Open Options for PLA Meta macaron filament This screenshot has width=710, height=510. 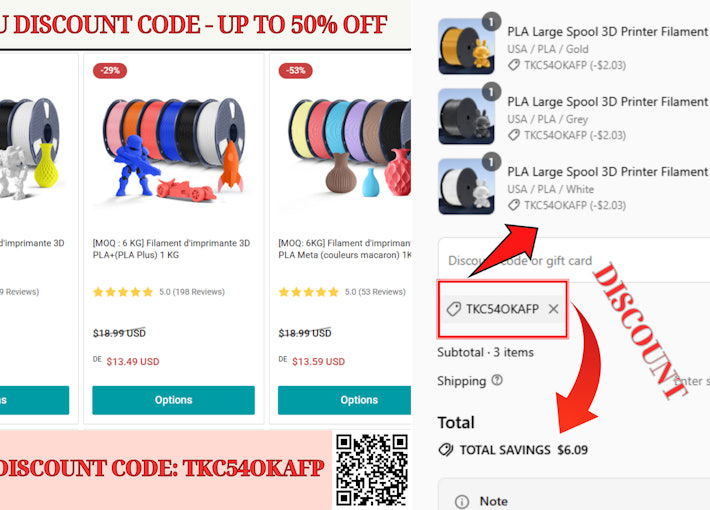tap(345, 400)
